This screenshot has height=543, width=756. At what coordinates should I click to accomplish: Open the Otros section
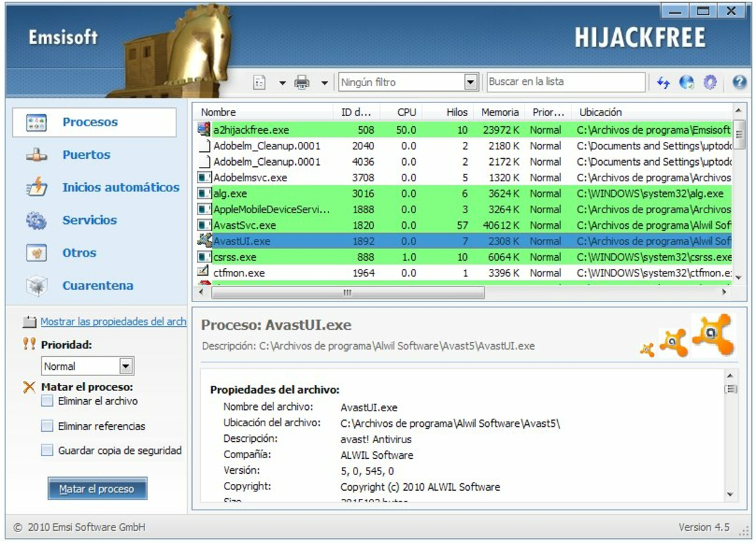point(79,253)
